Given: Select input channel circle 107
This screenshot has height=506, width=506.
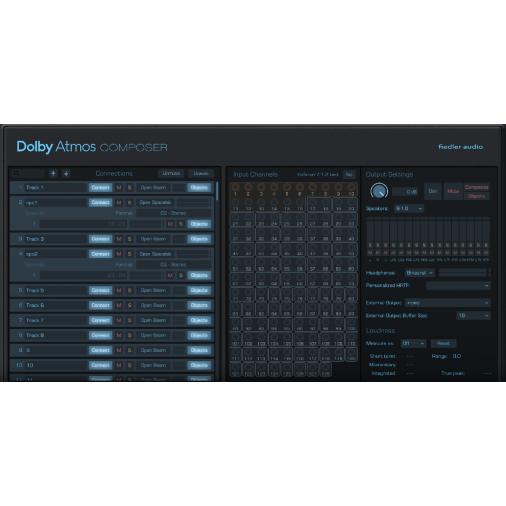Looking at the screenshot, I should (x=312, y=337).
